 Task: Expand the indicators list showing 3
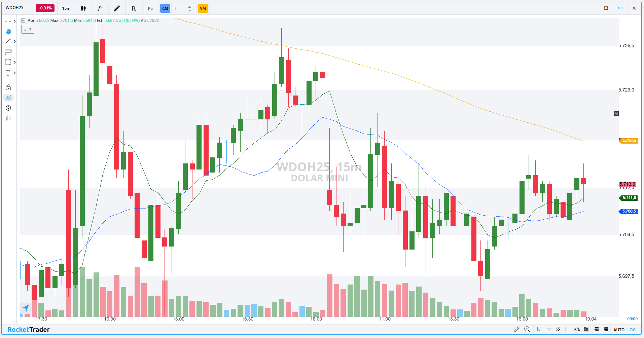click(28, 30)
